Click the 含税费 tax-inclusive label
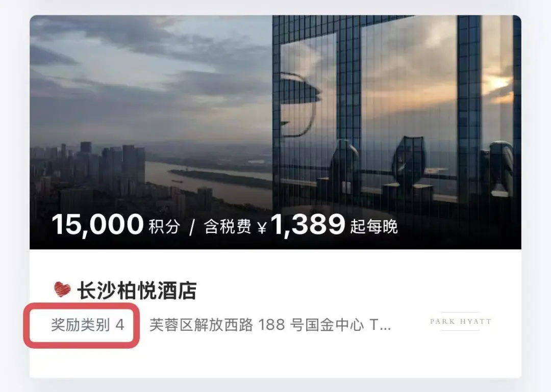Screen dimensions: 551x392 228,227
